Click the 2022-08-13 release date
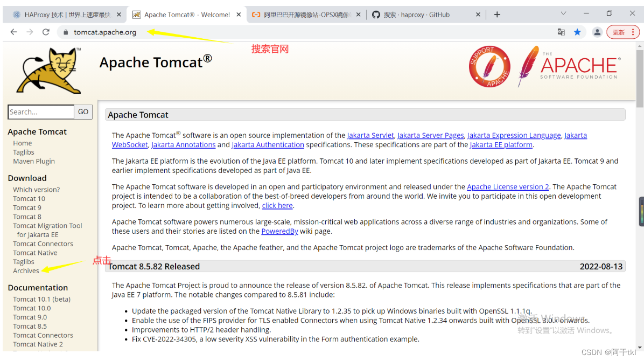 pos(601,266)
